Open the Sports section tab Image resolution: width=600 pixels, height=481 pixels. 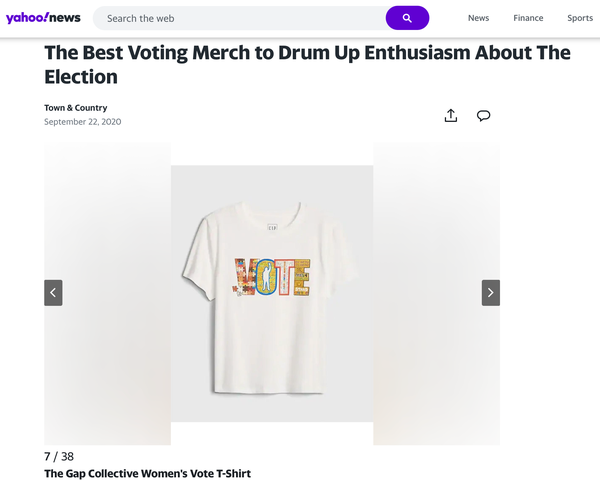click(580, 18)
